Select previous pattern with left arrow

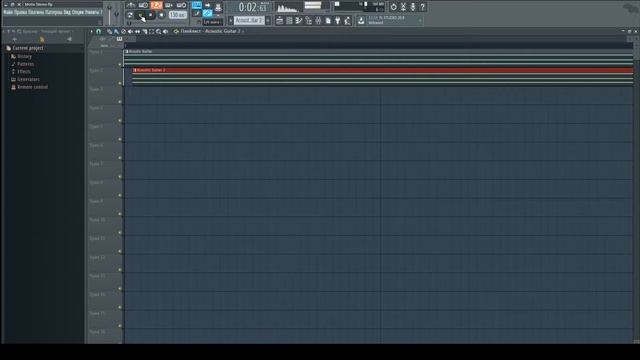click(x=231, y=20)
